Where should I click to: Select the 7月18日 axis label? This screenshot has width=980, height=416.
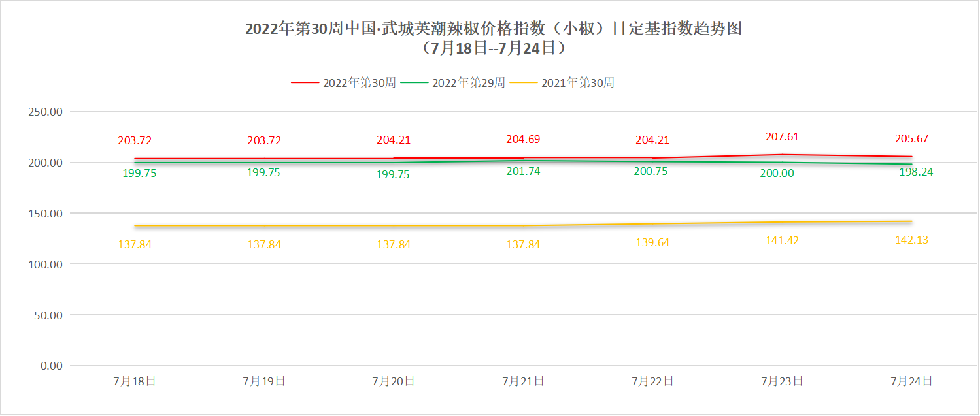135,381
